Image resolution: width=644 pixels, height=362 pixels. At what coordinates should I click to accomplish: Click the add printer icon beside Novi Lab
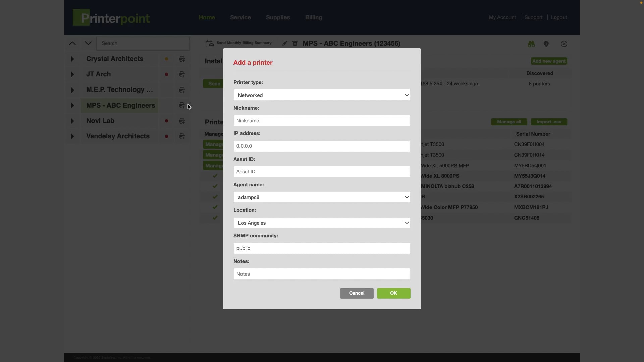coord(182,121)
